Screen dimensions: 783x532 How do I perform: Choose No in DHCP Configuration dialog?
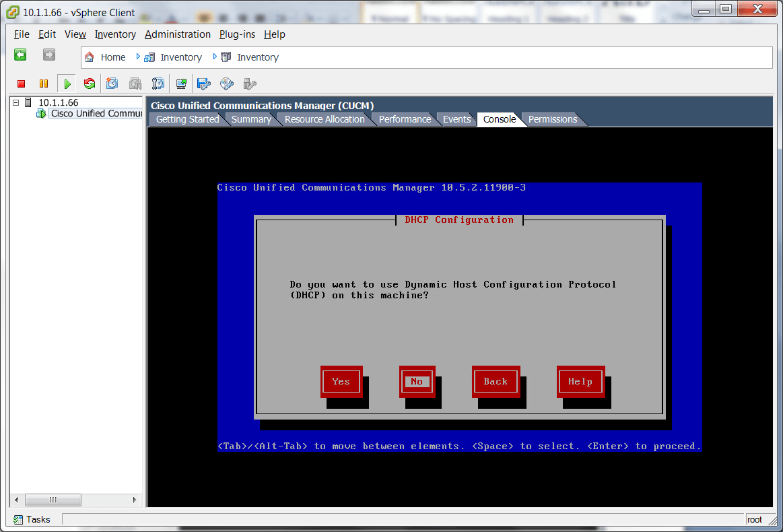tap(417, 382)
